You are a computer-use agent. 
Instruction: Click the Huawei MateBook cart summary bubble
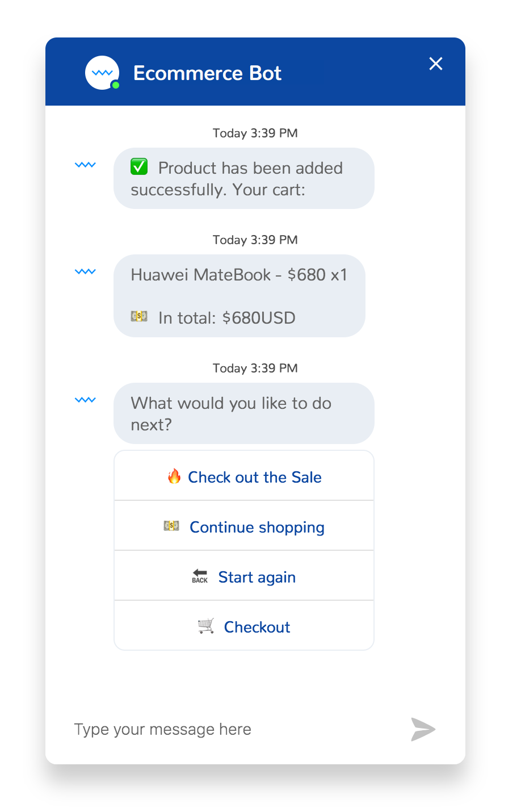pos(240,296)
